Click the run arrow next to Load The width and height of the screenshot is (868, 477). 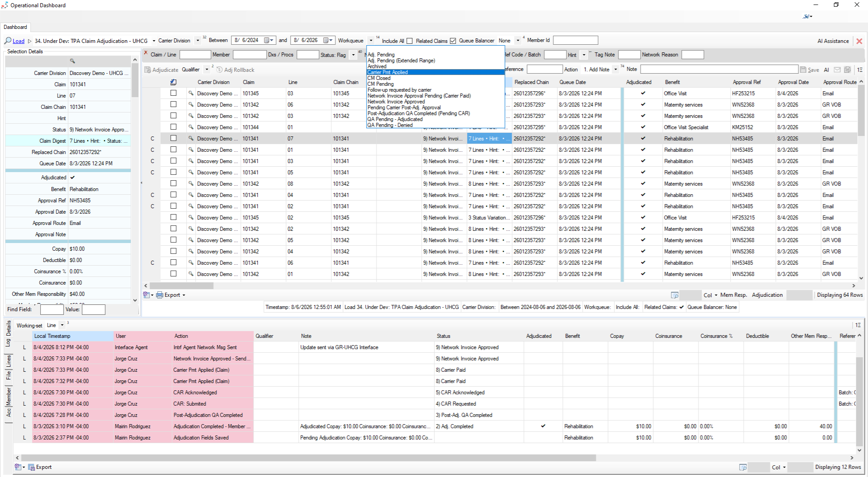click(30, 41)
